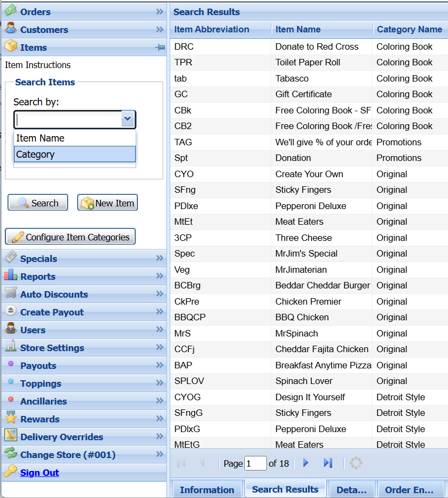Click the Auto Discounts cart icon
This screenshot has height=498, width=448.
point(10,293)
